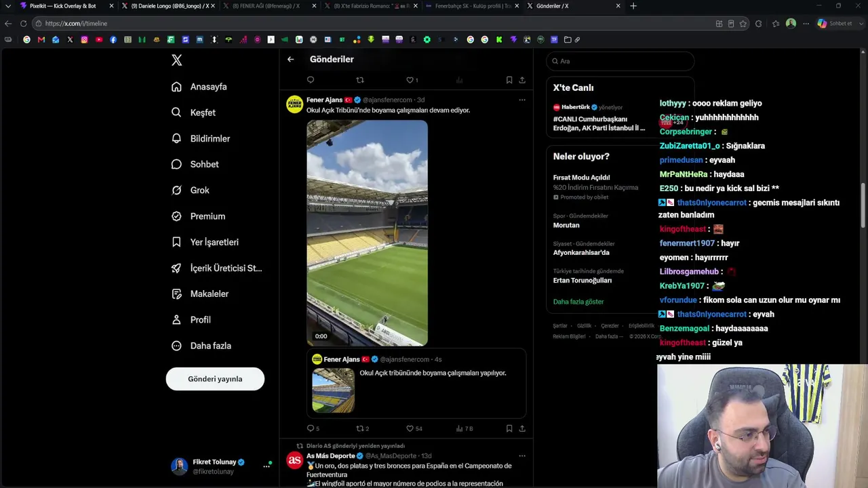Open Sohbet messages section
The width and height of the screenshot is (868, 488).
pos(195,164)
